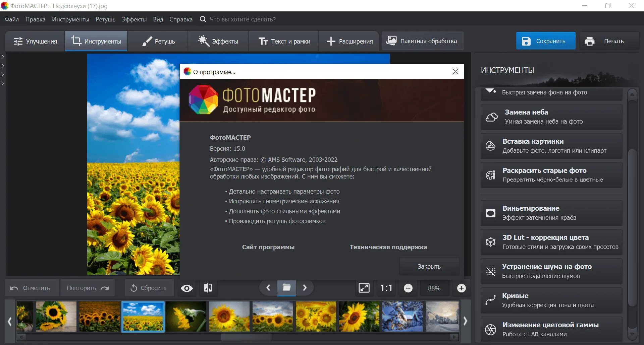Click the search field 'Что вы хотите сделать?'
Image resolution: width=644 pixels, height=345 pixels.
[x=243, y=19]
